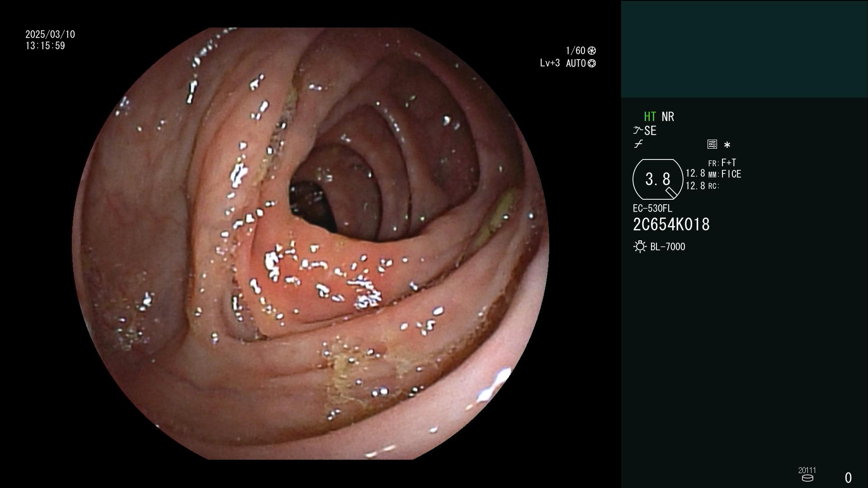Click the image counter 0
Screen dimensions: 868x488
pyautogui.click(x=848, y=478)
